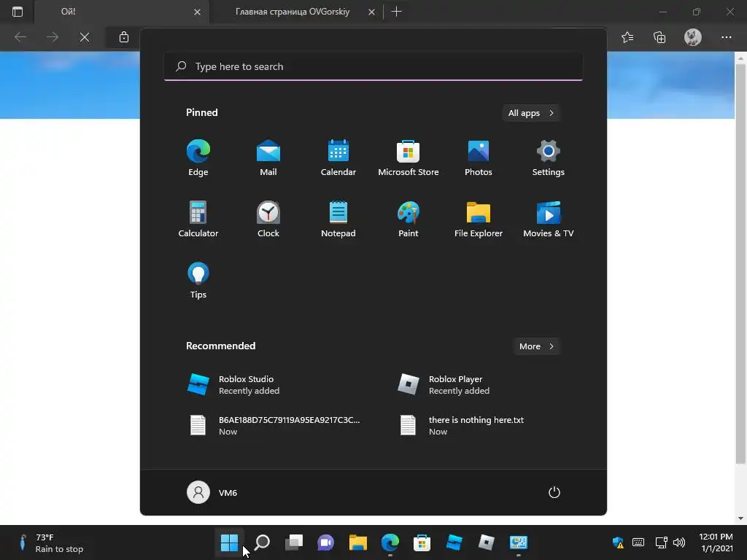Open Roblox Studio on taskbar
This screenshot has width=747, height=560.
(454, 542)
